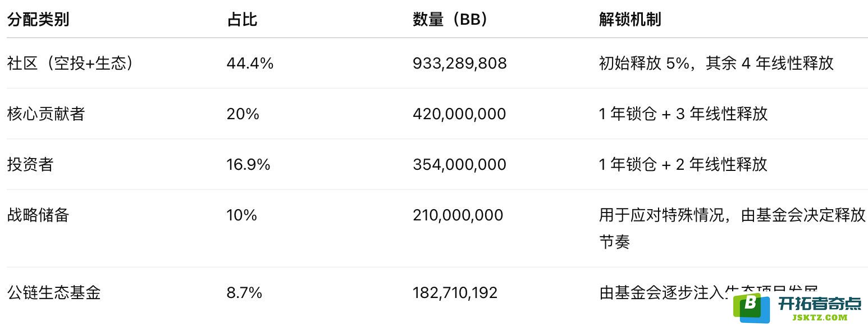Viewport: 868px width, 325px height.
Task: Click the 开拓者奇点 watermark text
Action: click(819, 303)
